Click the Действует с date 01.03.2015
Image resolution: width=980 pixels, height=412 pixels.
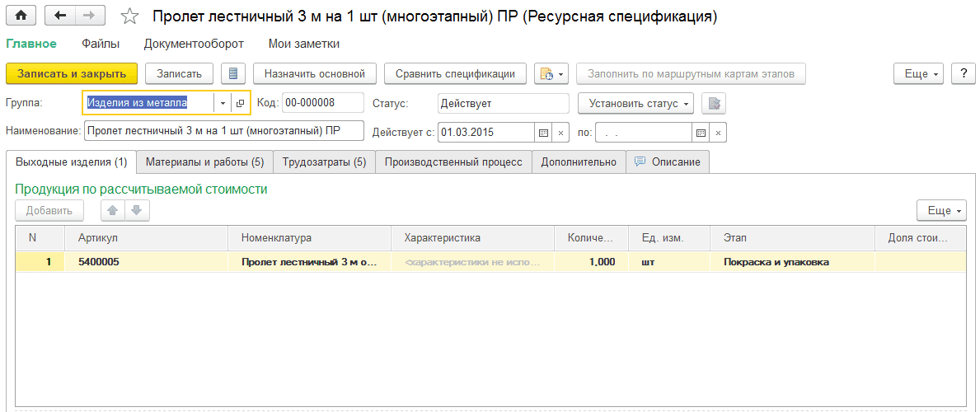tap(486, 133)
